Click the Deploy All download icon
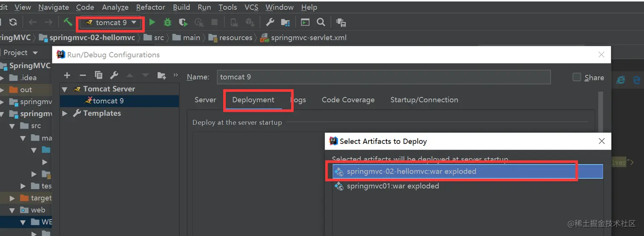The image size is (644, 236). (250, 22)
